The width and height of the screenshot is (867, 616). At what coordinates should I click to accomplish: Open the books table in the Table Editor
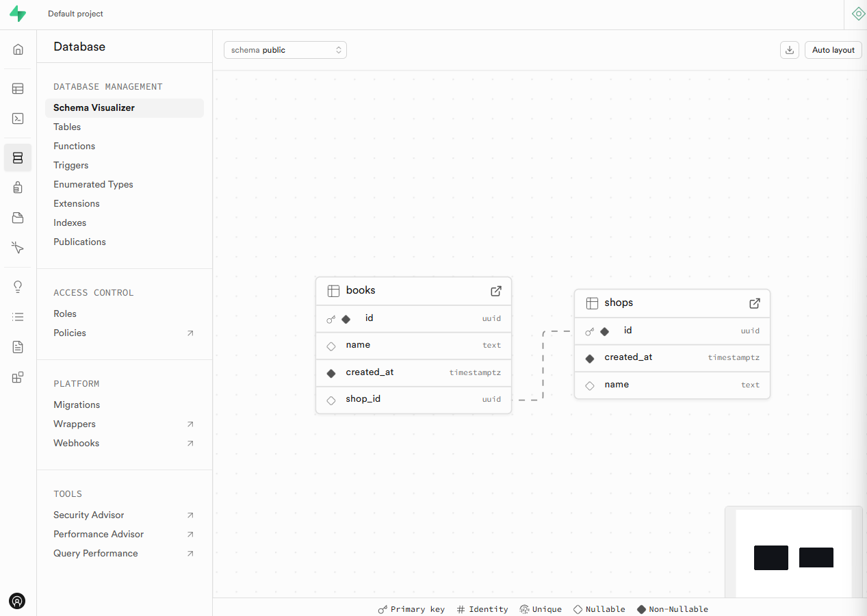point(495,291)
